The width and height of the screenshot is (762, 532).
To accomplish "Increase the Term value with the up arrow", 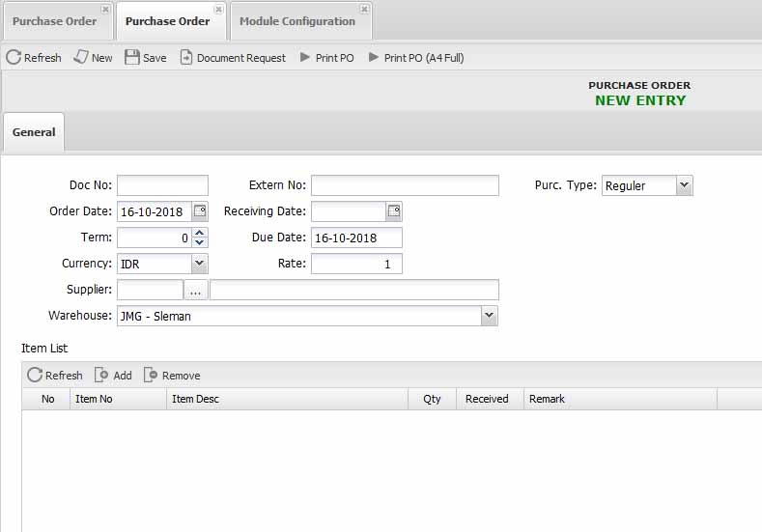I will [200, 233].
